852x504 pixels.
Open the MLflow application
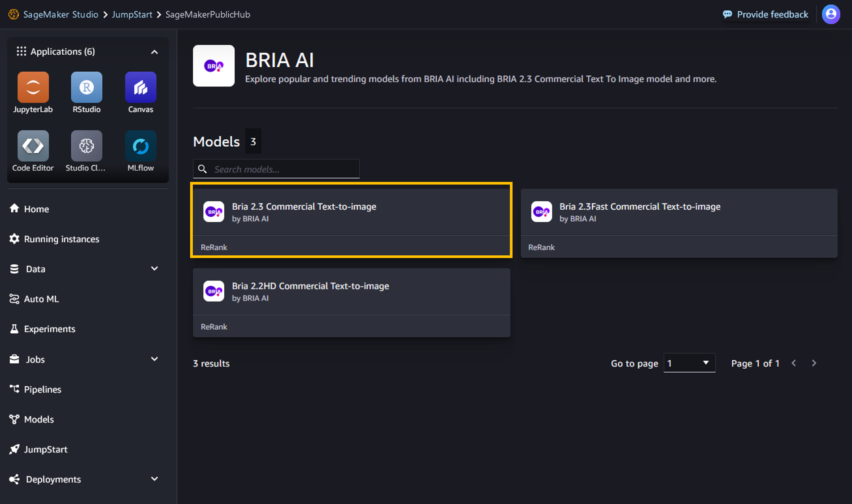click(140, 151)
